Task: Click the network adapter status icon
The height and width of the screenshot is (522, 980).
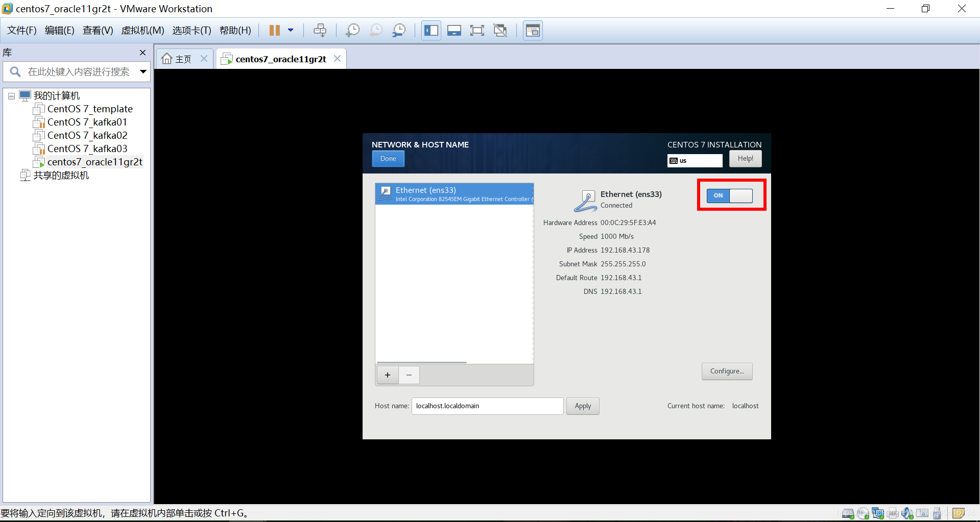Action: pyautogui.click(x=878, y=513)
